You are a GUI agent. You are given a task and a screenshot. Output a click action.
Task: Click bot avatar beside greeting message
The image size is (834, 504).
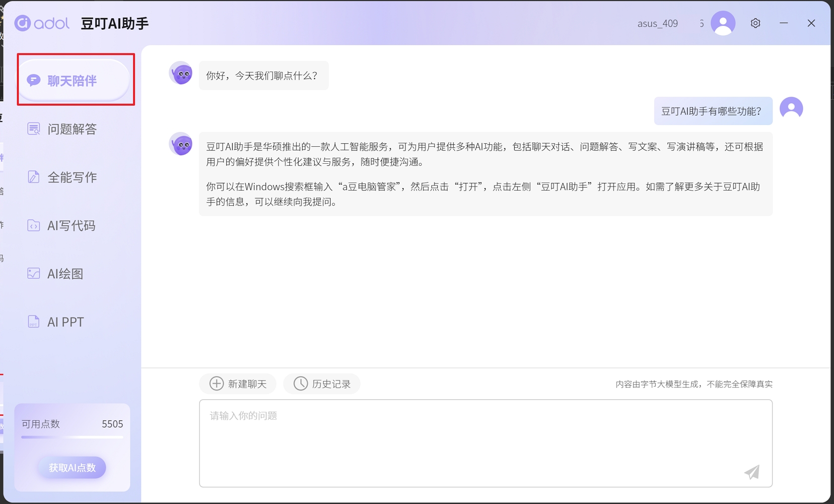point(181,74)
